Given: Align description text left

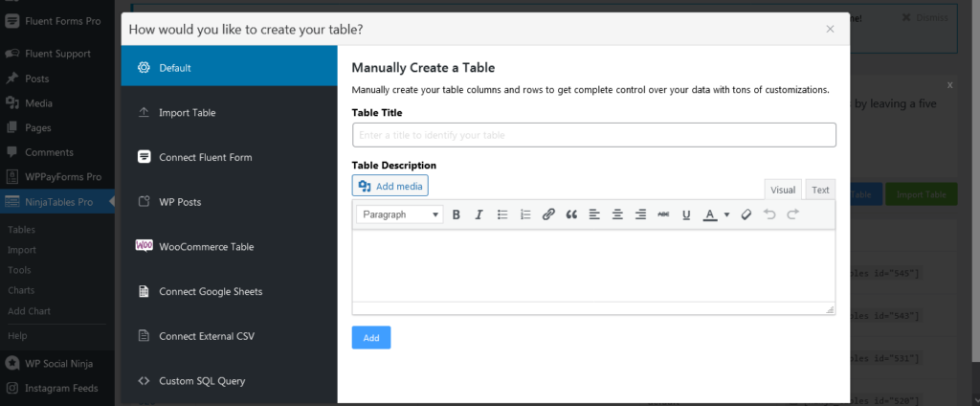Looking at the screenshot, I should click(x=594, y=214).
